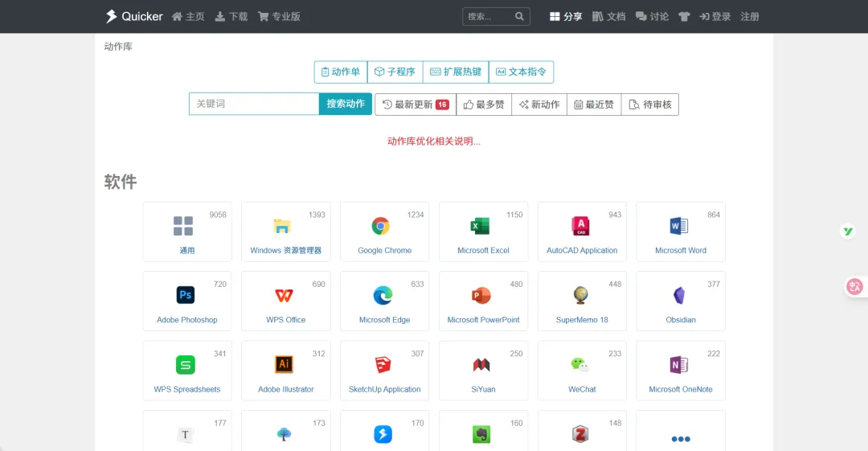Click the Microsoft PowerPoint icon
Screen dimensions: 868x451
[x=481, y=295]
